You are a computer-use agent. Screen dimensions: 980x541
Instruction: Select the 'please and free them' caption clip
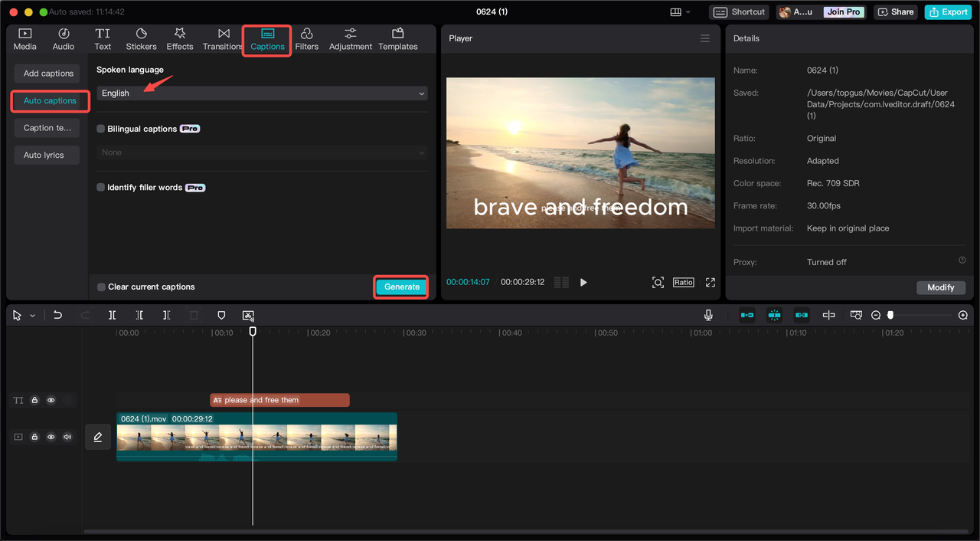(279, 400)
